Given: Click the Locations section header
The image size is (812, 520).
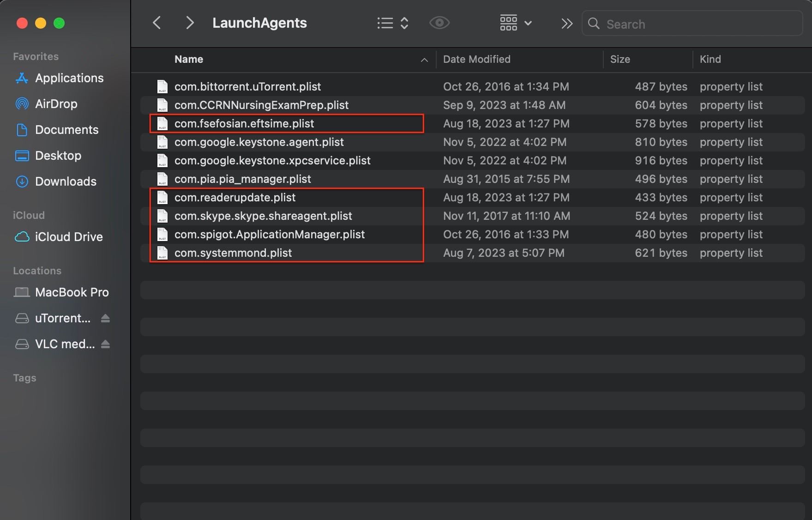Looking at the screenshot, I should click(37, 271).
